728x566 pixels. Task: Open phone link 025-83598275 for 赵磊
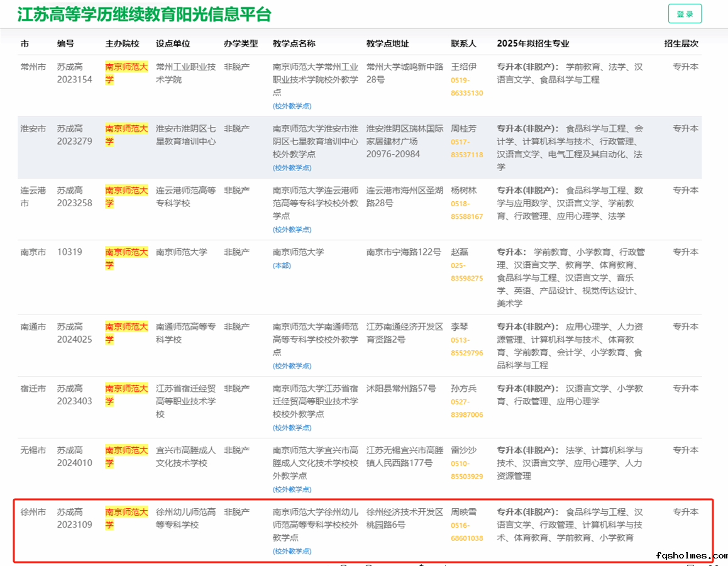click(466, 272)
